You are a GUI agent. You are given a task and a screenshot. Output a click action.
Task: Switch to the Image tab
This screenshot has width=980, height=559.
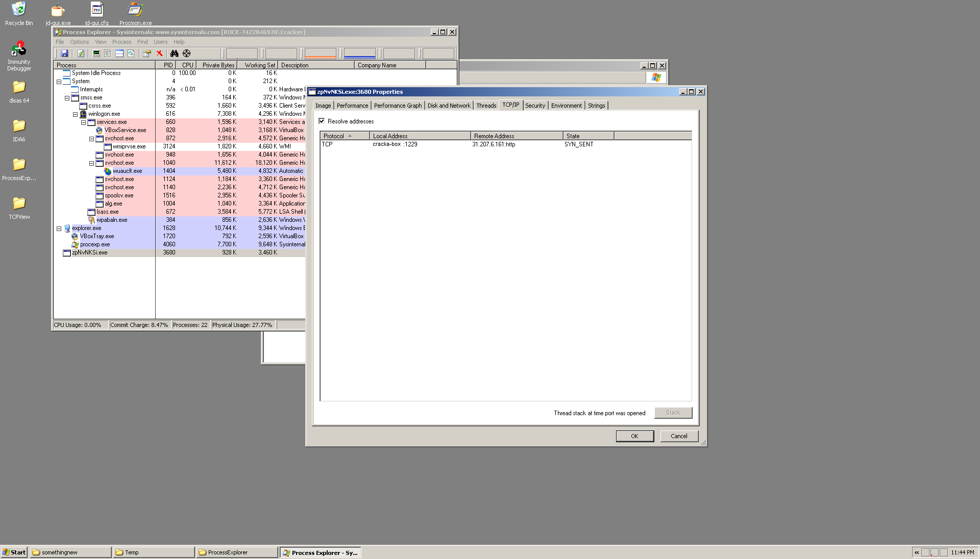[x=323, y=106]
